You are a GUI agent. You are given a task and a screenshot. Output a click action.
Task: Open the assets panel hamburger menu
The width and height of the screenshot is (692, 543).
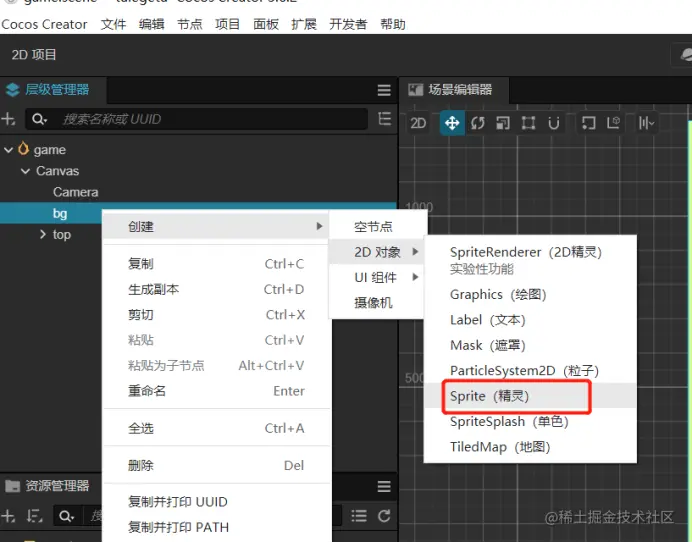point(384,486)
